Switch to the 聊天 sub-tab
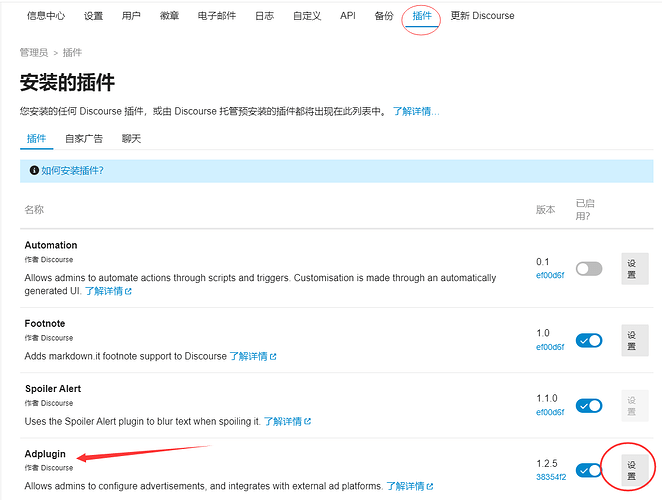The height and width of the screenshot is (500, 662). (131, 139)
